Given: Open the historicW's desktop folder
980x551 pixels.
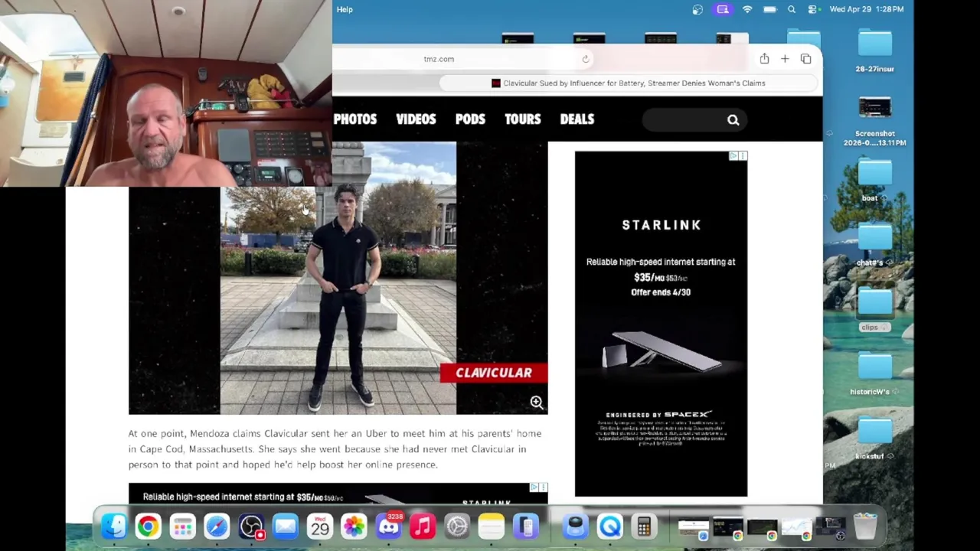Looking at the screenshot, I should pyautogui.click(x=875, y=374).
